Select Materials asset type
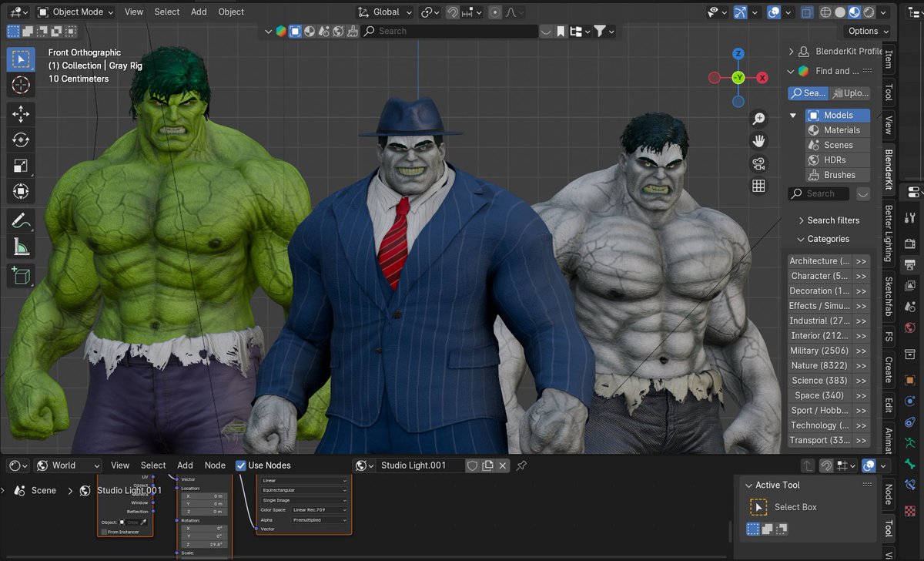This screenshot has width=924, height=561. pos(838,130)
